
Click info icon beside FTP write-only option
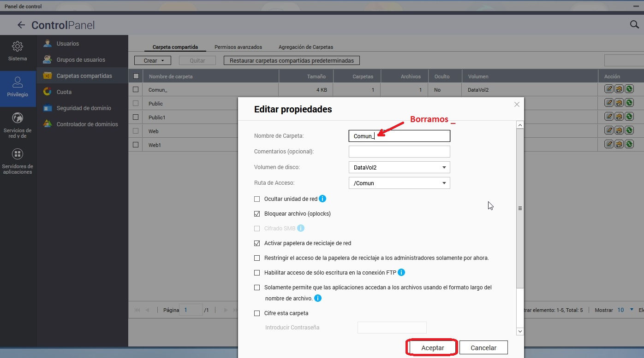point(401,272)
